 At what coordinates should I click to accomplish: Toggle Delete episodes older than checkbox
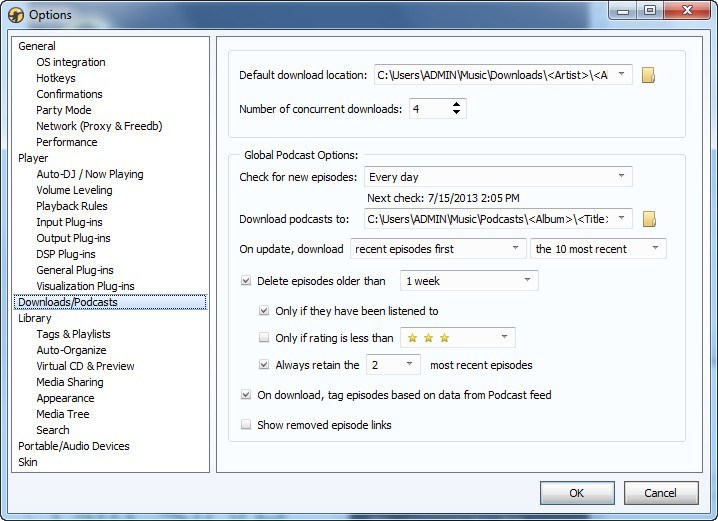[x=246, y=281]
